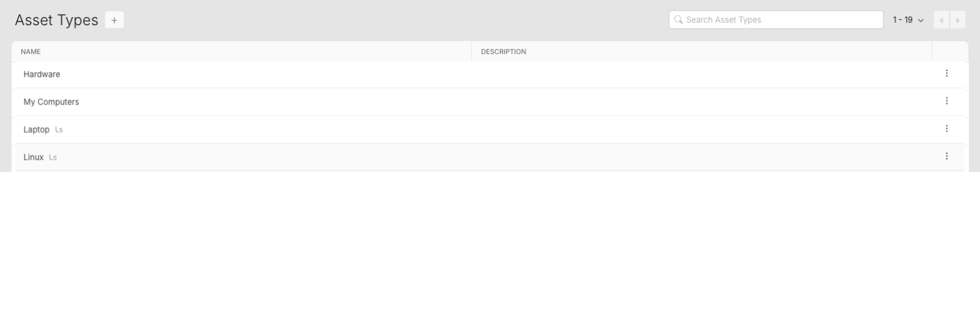Go to the next page with right arrow
Image resolution: width=980 pixels, height=315 pixels.
point(957,20)
